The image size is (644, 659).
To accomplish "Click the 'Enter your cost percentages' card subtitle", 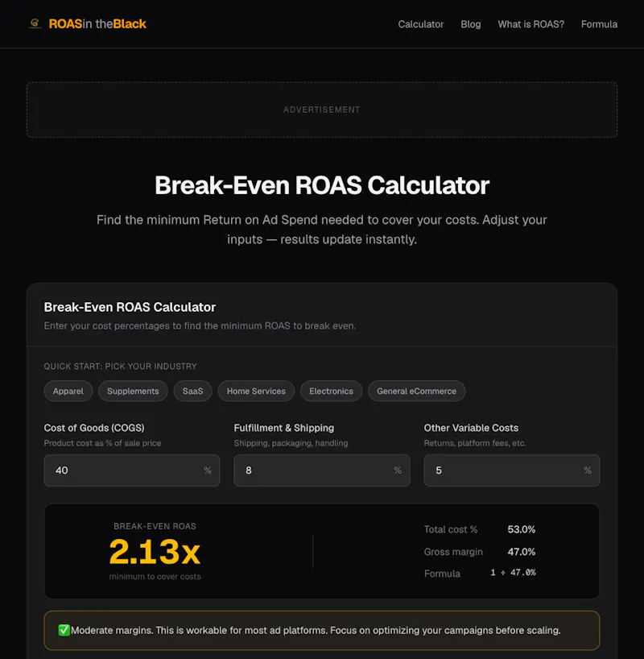I will pos(200,325).
